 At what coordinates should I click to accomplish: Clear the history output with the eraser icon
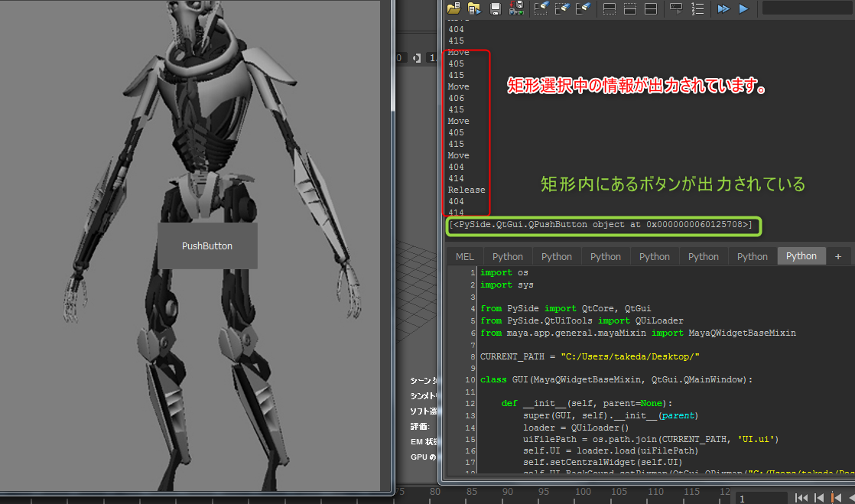[x=541, y=8]
